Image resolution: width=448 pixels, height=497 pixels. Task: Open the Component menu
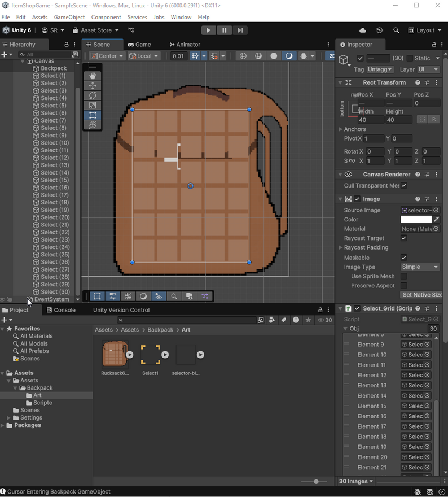106,17
